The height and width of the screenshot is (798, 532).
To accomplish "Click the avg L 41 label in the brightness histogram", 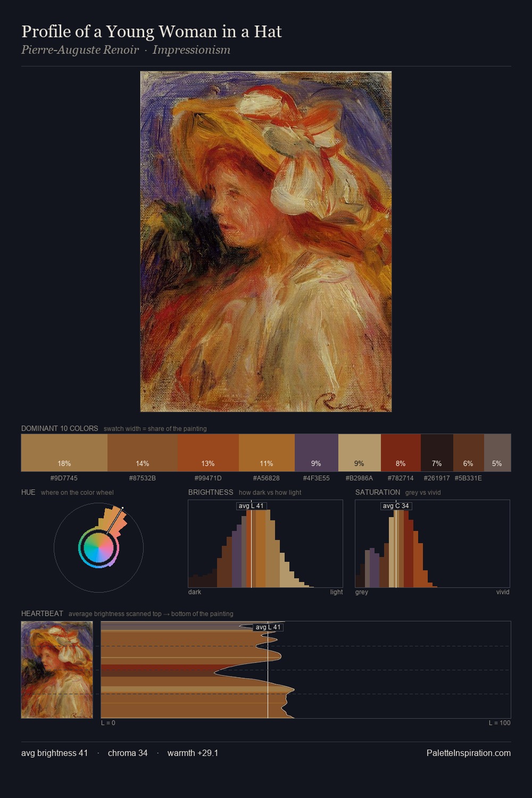I will 252,506.
